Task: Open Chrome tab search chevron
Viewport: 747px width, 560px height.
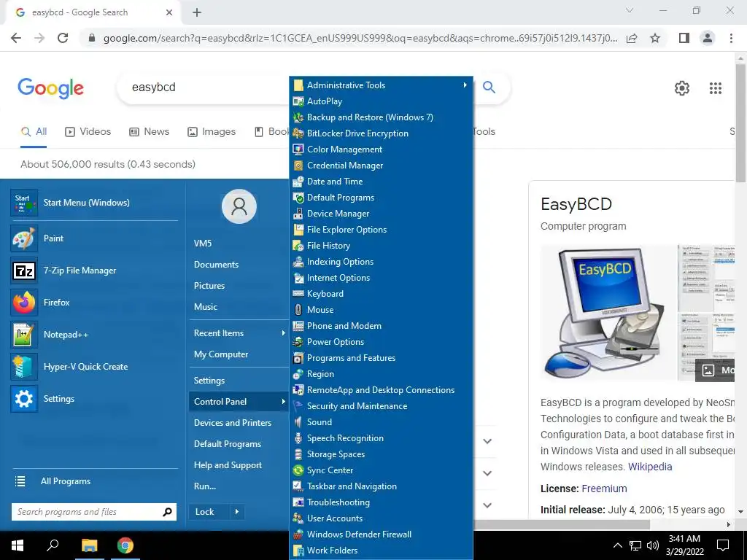Action: [x=630, y=10]
